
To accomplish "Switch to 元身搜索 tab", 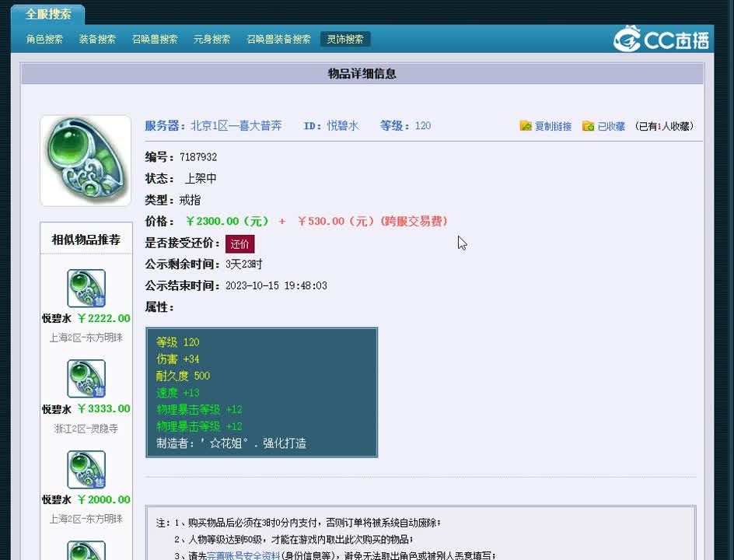I will (x=211, y=40).
